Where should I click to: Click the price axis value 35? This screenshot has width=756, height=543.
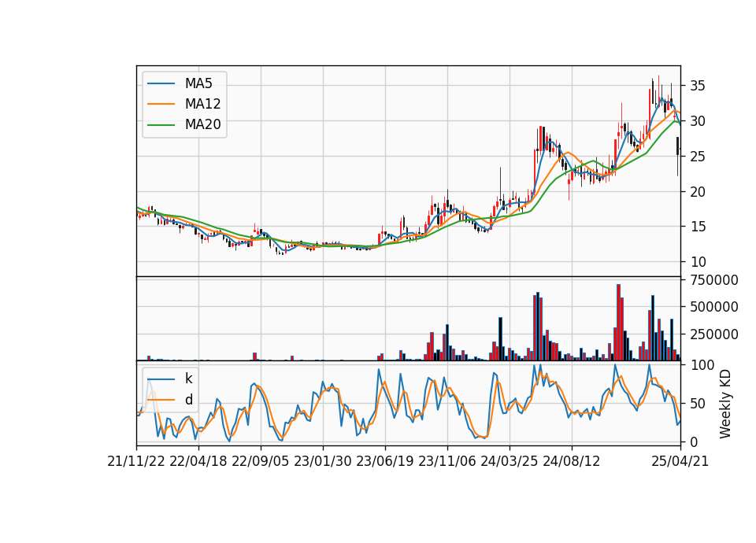698,87
